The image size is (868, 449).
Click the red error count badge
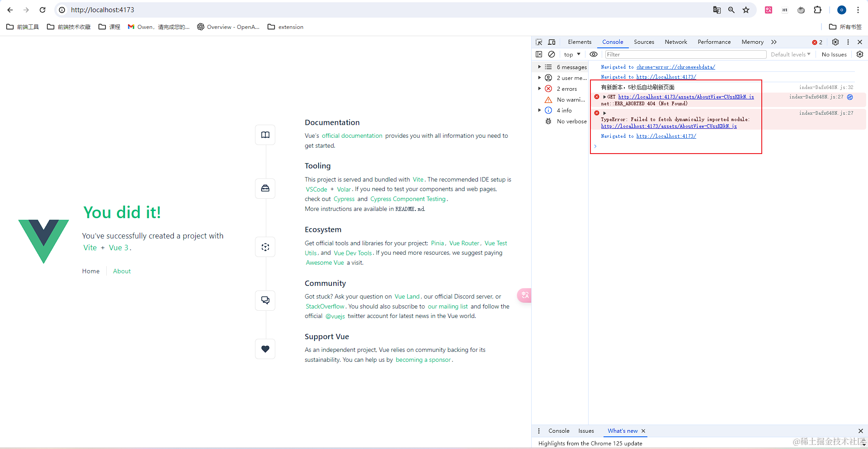(817, 42)
